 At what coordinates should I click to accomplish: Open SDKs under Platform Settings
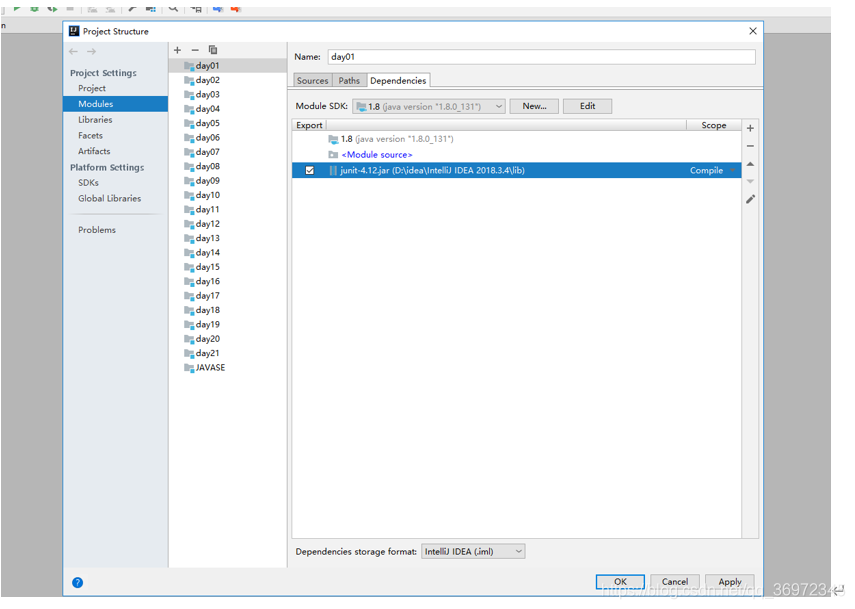88,183
